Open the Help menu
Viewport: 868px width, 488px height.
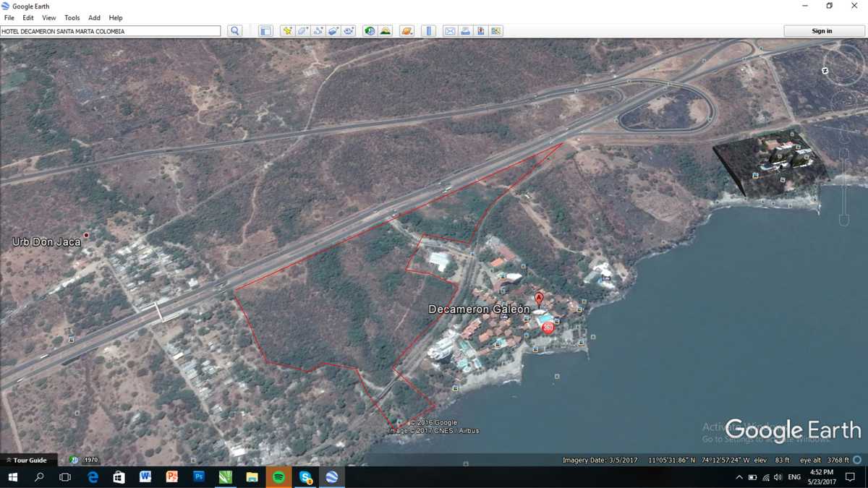pos(116,17)
